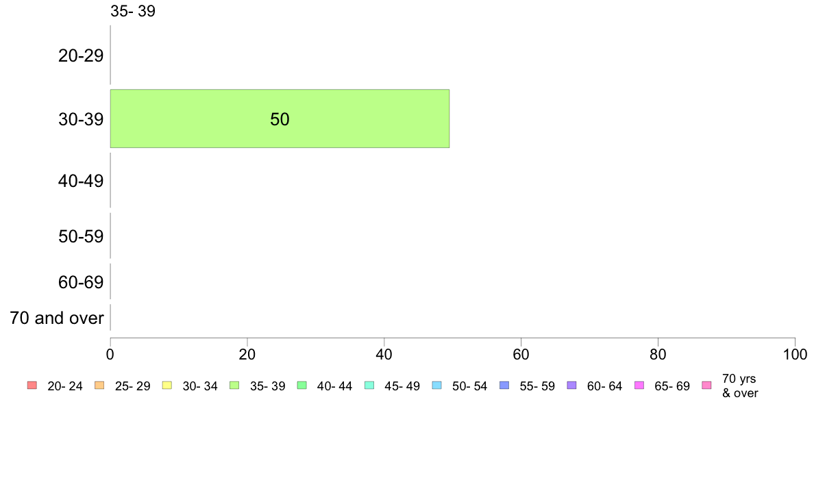Click the 50 value label inside bar
Image resolution: width=814 pixels, height=504 pixels.
(280, 119)
